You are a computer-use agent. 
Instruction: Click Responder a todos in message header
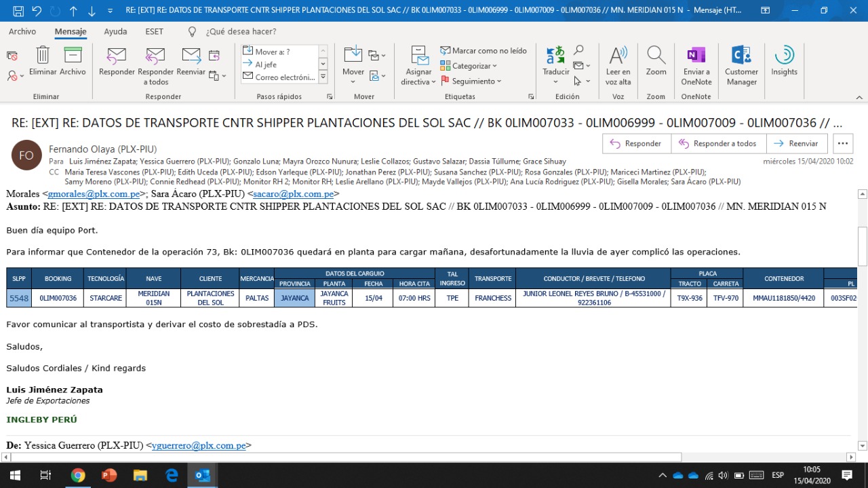[718, 143]
